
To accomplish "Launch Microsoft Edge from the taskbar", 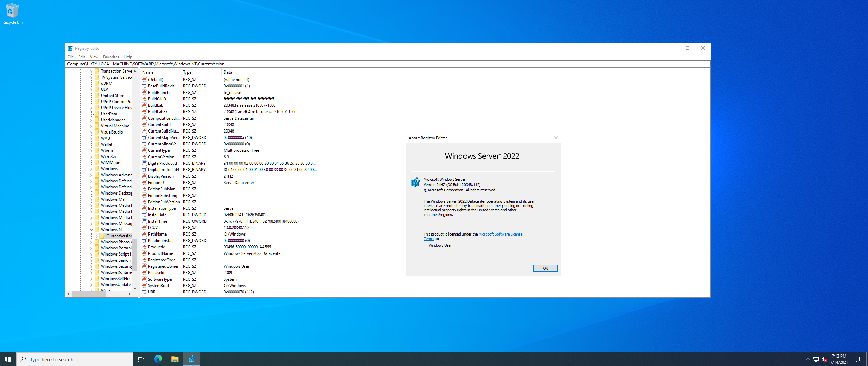I will coord(158,359).
